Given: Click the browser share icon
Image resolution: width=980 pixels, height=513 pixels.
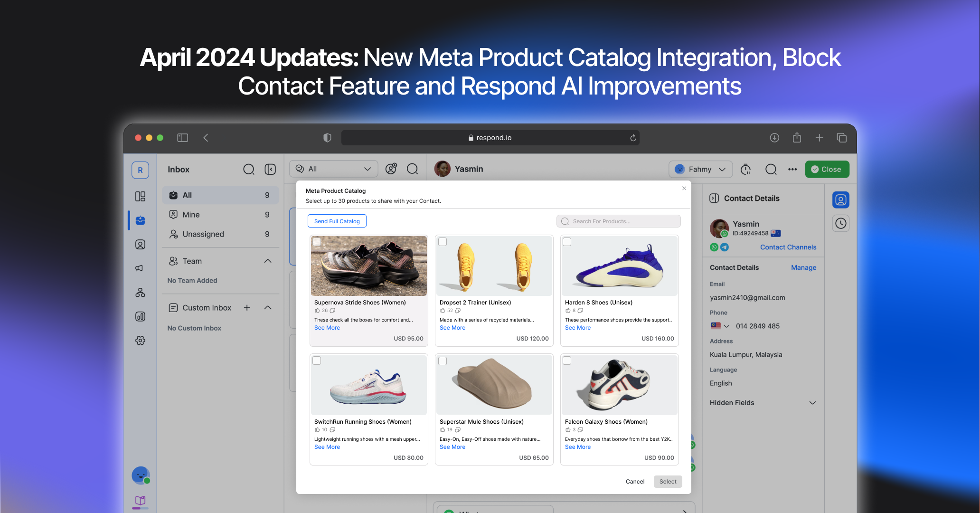Looking at the screenshot, I should pyautogui.click(x=797, y=137).
